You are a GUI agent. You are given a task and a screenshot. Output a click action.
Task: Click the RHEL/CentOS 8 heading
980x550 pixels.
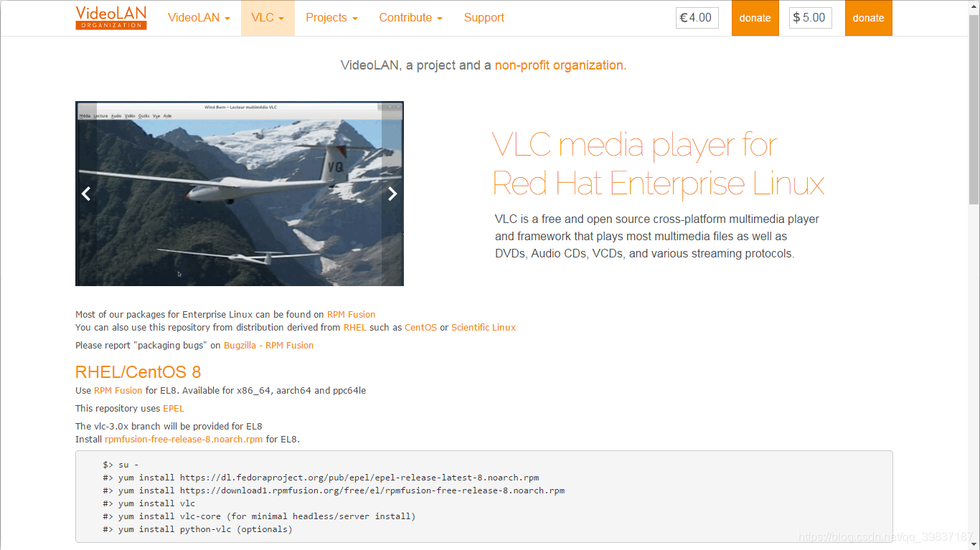point(138,372)
